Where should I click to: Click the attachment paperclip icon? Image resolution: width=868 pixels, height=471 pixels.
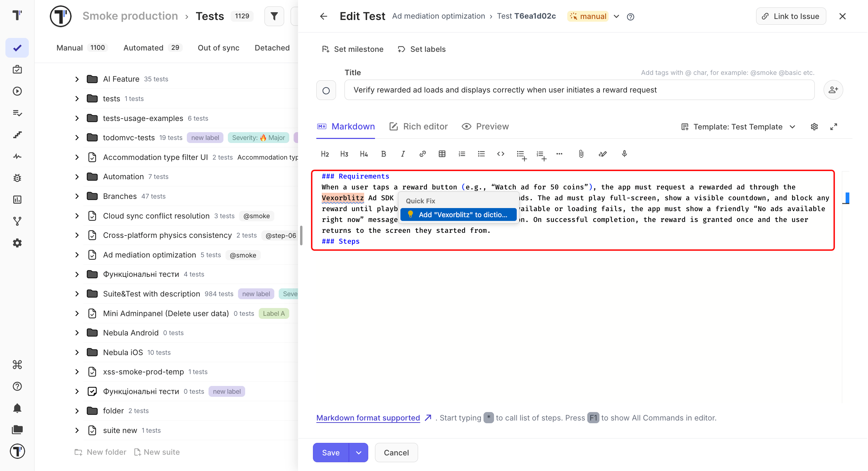tap(581, 154)
